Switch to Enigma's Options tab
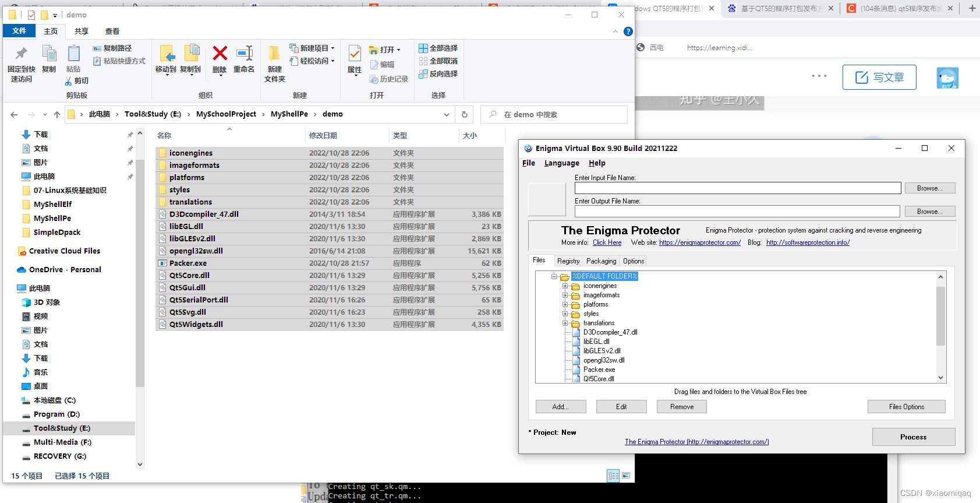The height and width of the screenshot is (503, 980). pyautogui.click(x=634, y=261)
